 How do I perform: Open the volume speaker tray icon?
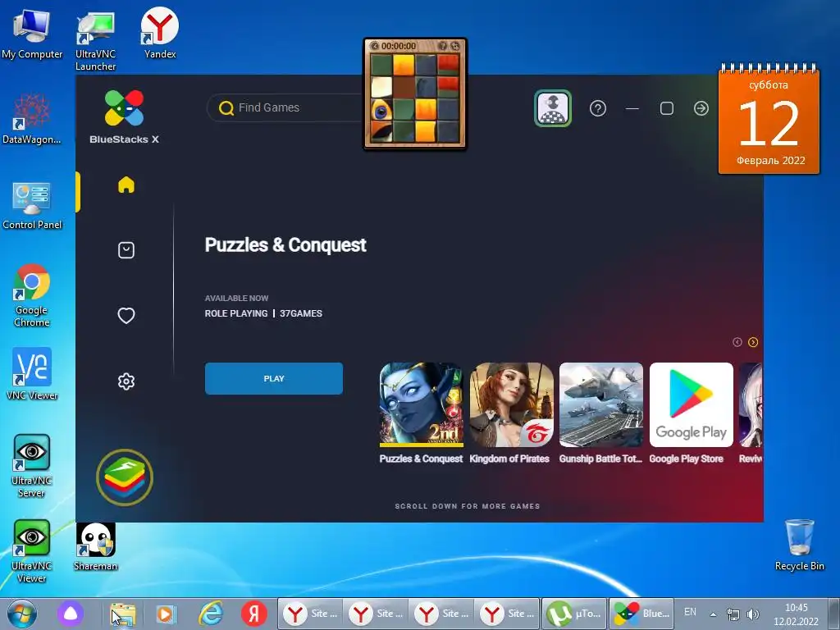753,614
